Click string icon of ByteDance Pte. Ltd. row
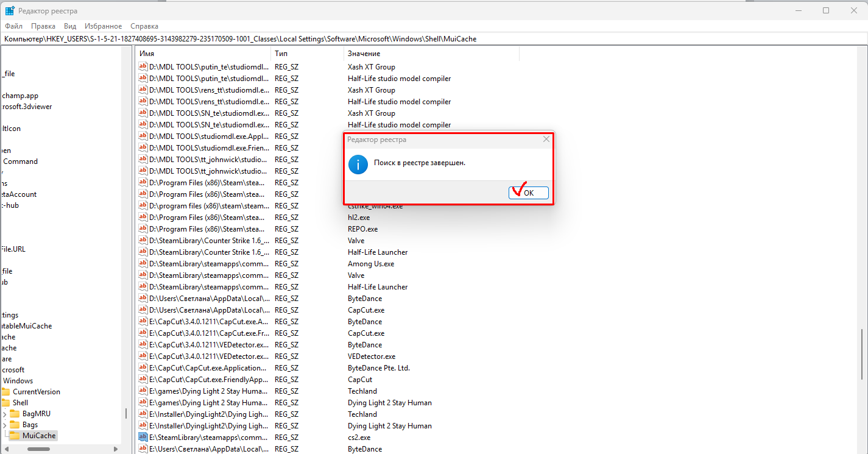This screenshot has height=454, width=868. (143, 368)
